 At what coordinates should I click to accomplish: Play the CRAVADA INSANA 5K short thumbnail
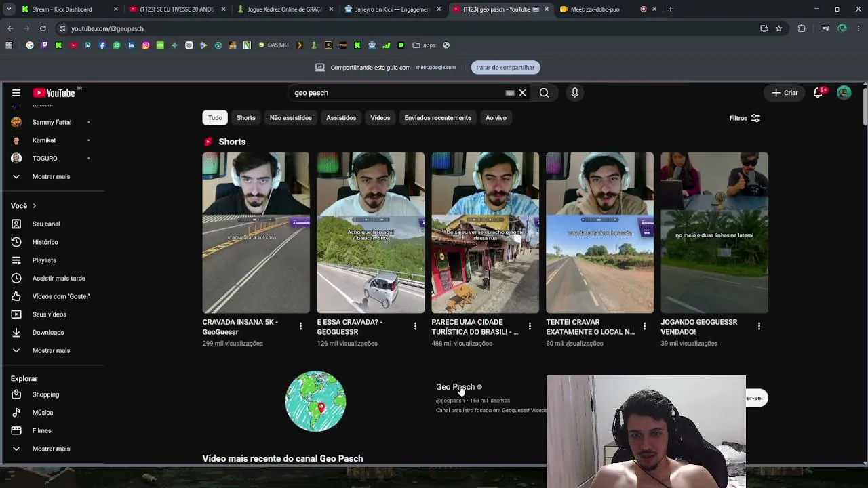(x=256, y=232)
